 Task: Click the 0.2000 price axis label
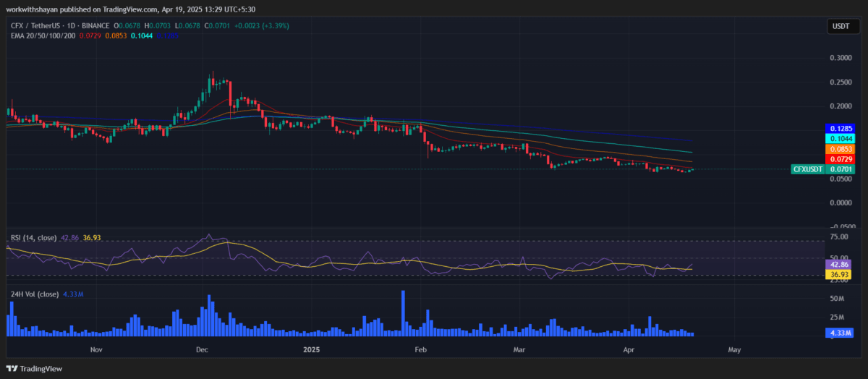[841, 106]
